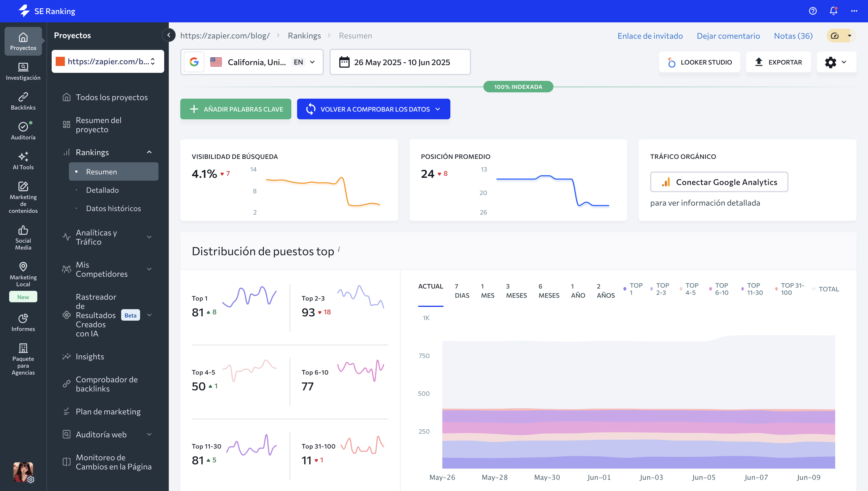The width and height of the screenshot is (868, 491).
Task: Open the gear settings dropdown
Action: tap(836, 62)
